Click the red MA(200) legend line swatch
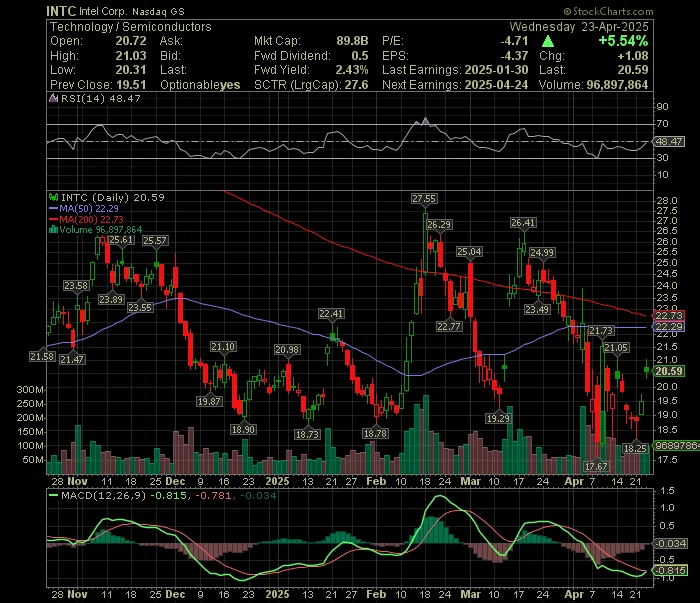 (54, 219)
